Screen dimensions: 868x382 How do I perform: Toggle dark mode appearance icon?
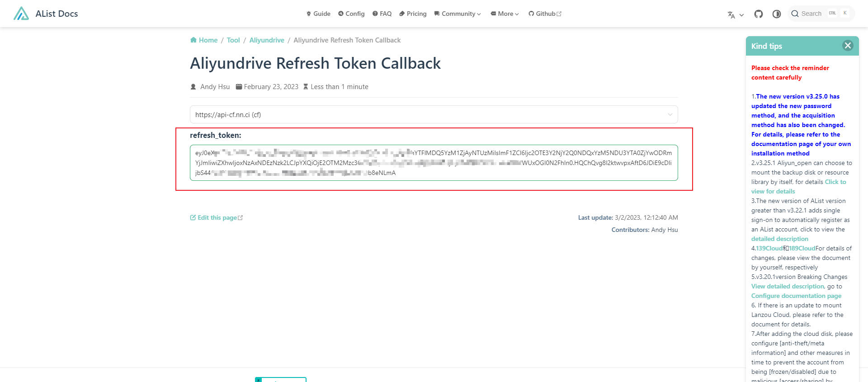click(x=777, y=14)
